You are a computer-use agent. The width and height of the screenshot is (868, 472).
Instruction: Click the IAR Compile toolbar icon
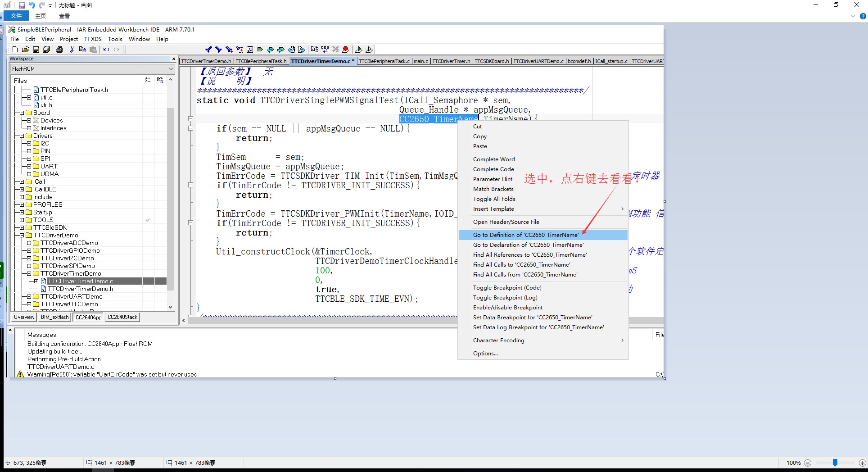(314, 50)
